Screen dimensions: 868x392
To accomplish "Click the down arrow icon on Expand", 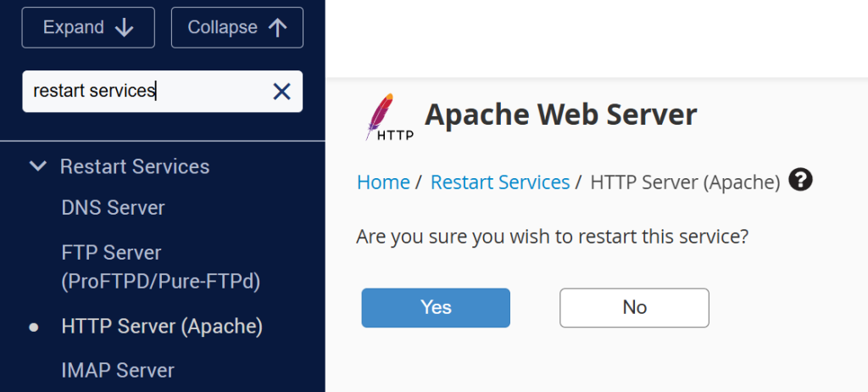I will coord(124,28).
